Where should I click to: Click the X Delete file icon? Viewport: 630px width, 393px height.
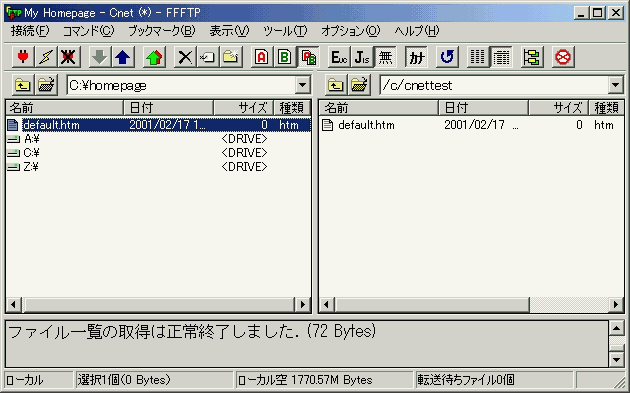pyautogui.click(x=185, y=57)
